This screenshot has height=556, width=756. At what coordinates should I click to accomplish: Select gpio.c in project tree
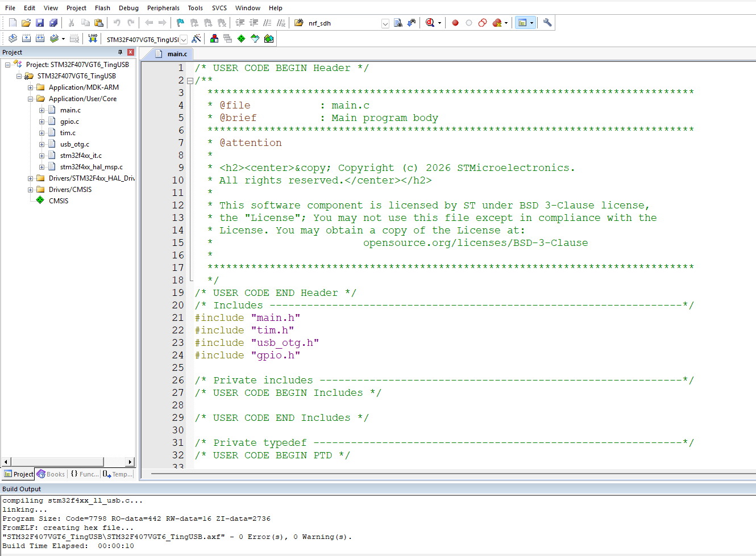tap(69, 122)
